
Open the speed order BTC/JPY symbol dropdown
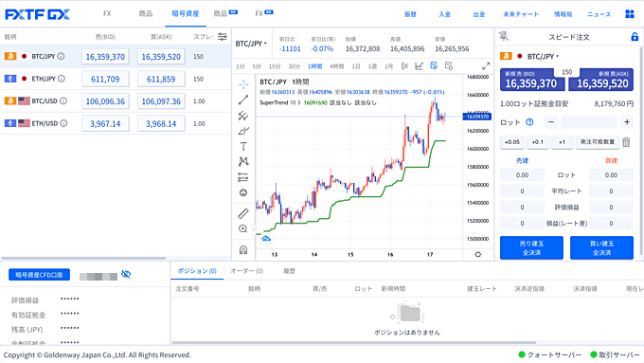tap(543, 56)
